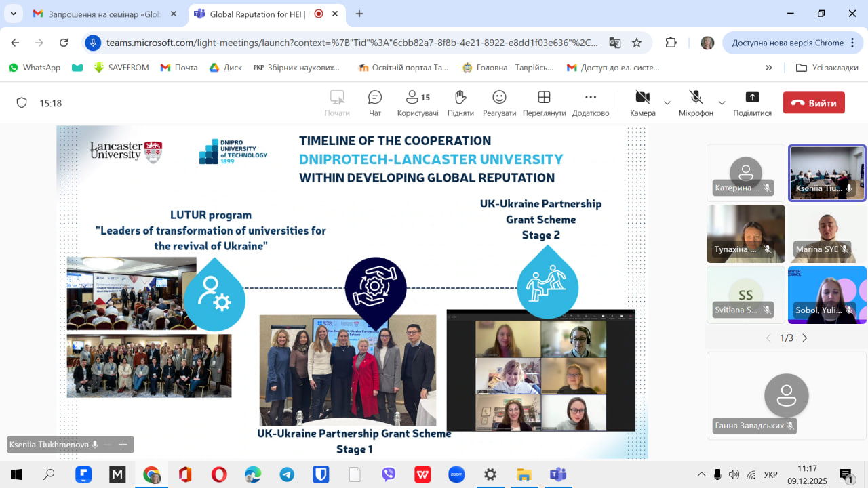Unmute with the Мікрофон toggle

coord(696,103)
